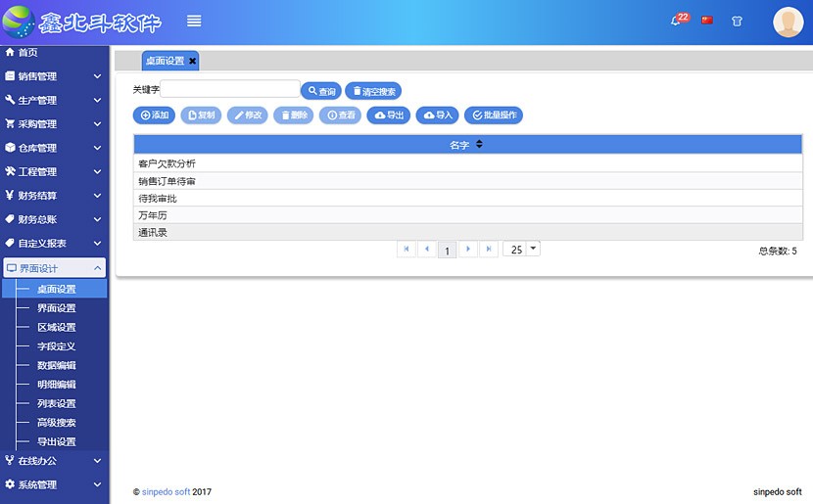The width and height of the screenshot is (813, 504).
Task: Open 首页 from the sidebar
Action: [27, 53]
